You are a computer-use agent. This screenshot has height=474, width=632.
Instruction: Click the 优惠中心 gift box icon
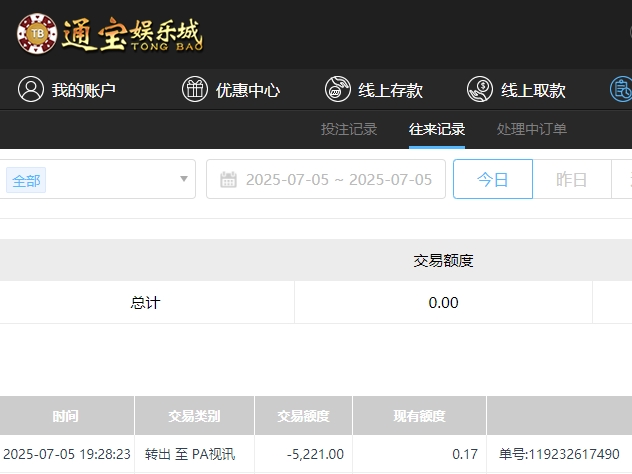pyautogui.click(x=195, y=89)
